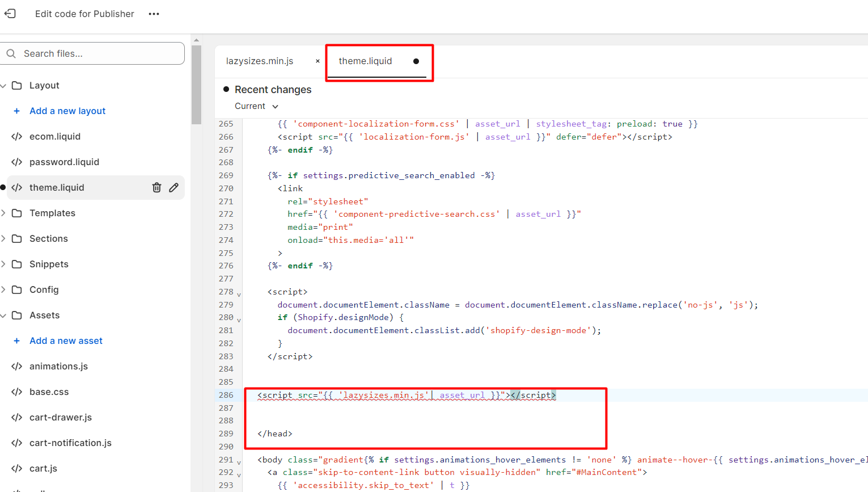Click the Sections folder icon

pos(17,238)
